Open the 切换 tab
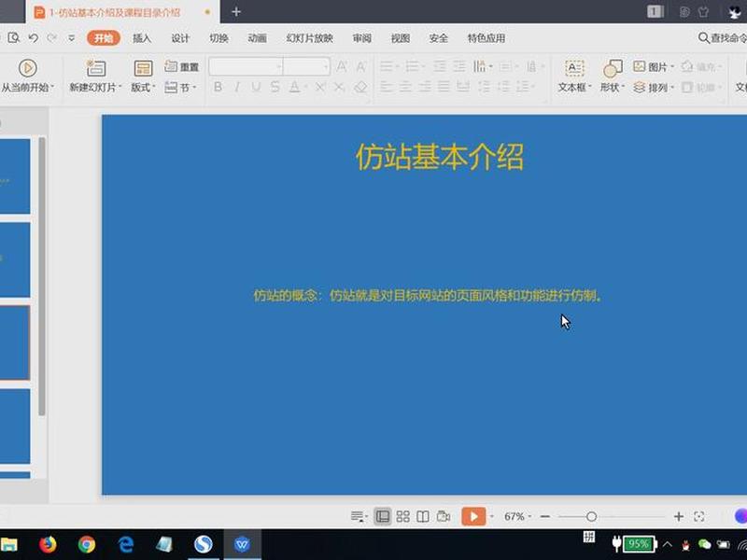 pos(218,38)
